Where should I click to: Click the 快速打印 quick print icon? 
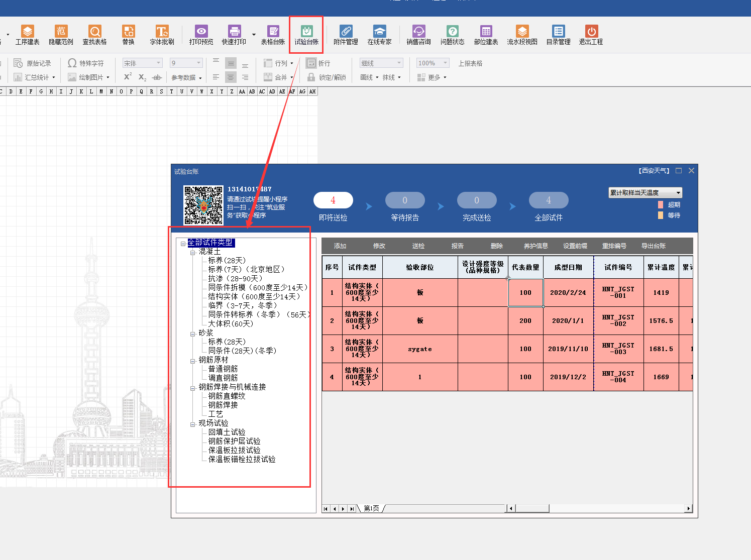point(234,35)
